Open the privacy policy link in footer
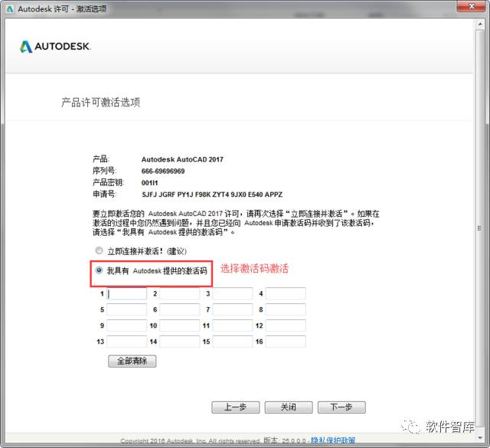The height and width of the screenshot is (448, 490). tap(333, 440)
